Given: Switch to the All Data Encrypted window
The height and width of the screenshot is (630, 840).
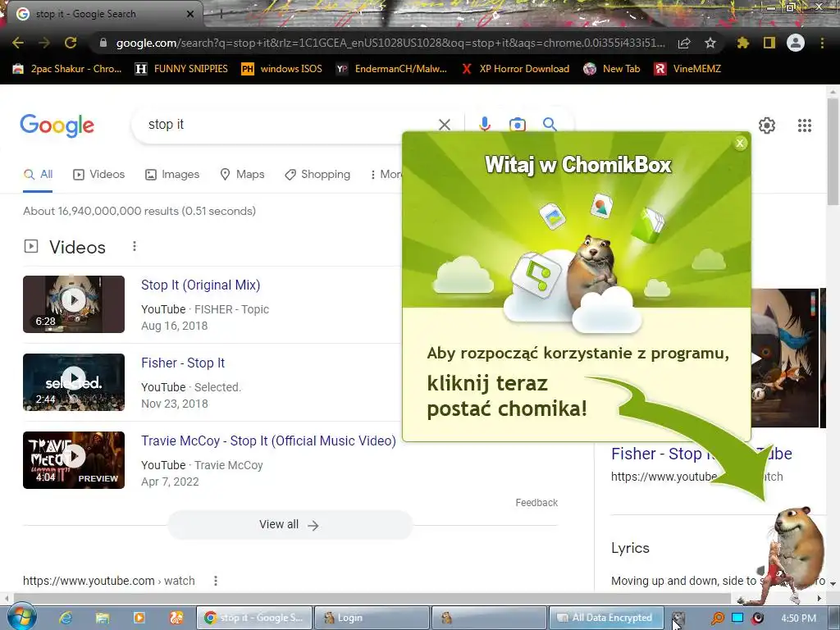Looking at the screenshot, I should coord(606,618).
